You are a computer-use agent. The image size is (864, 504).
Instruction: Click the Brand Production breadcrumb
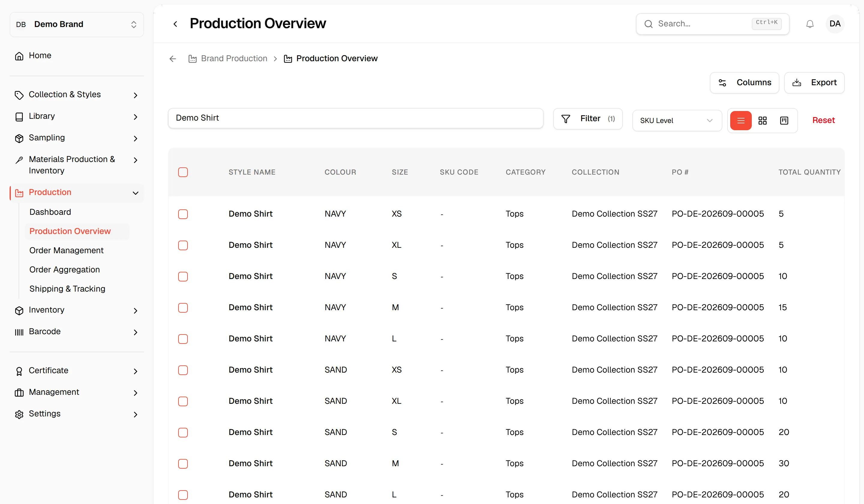tap(228, 58)
